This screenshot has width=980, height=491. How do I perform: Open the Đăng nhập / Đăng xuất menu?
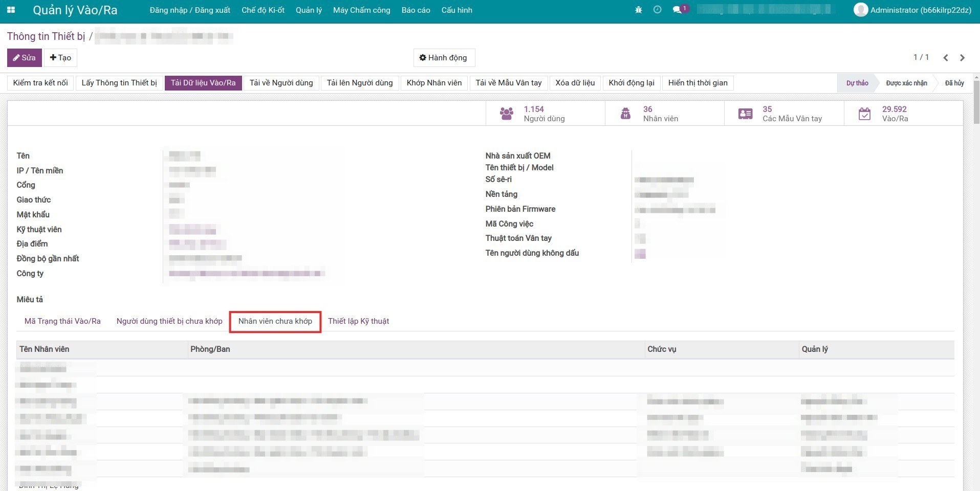[190, 10]
